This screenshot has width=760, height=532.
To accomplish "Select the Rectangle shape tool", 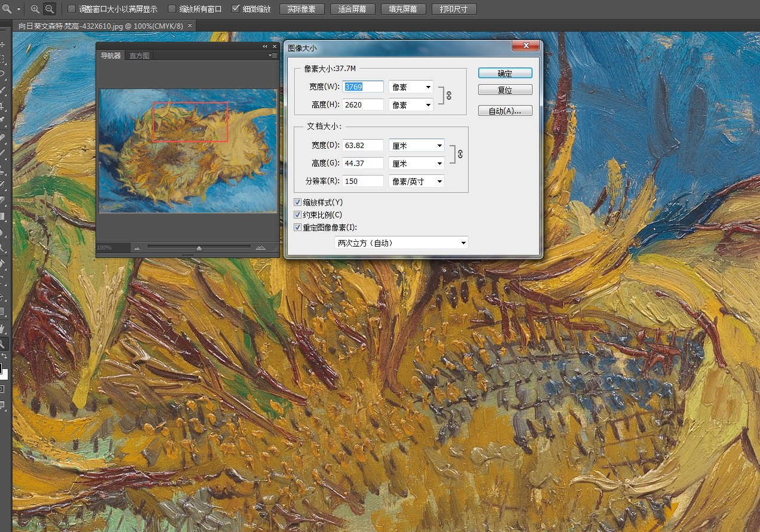I will coord(3,312).
